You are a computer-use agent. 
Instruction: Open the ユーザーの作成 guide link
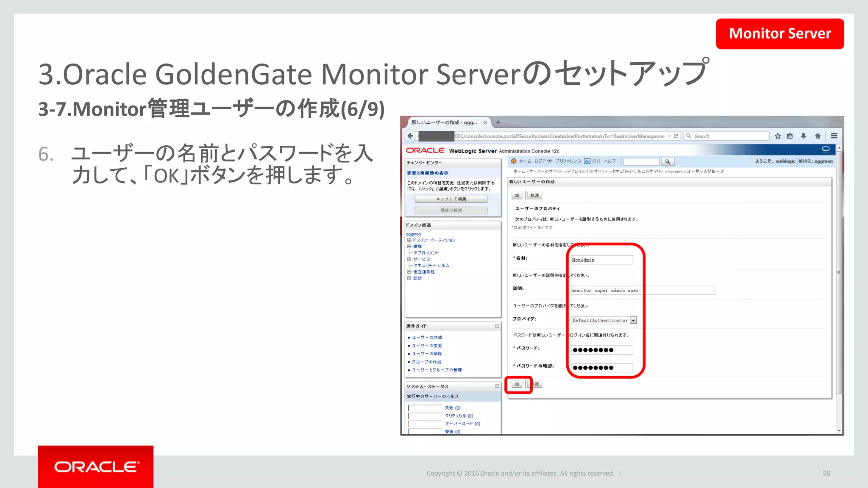[427, 338]
